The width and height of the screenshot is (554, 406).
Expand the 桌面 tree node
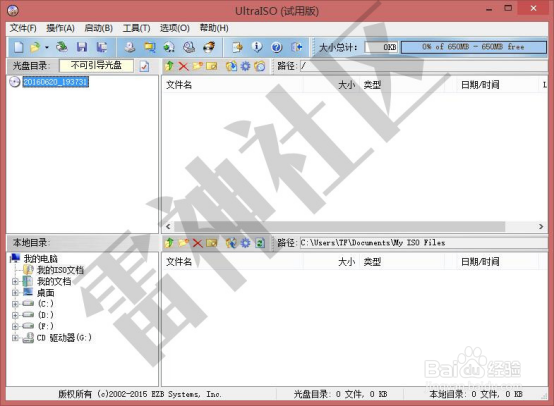15,293
